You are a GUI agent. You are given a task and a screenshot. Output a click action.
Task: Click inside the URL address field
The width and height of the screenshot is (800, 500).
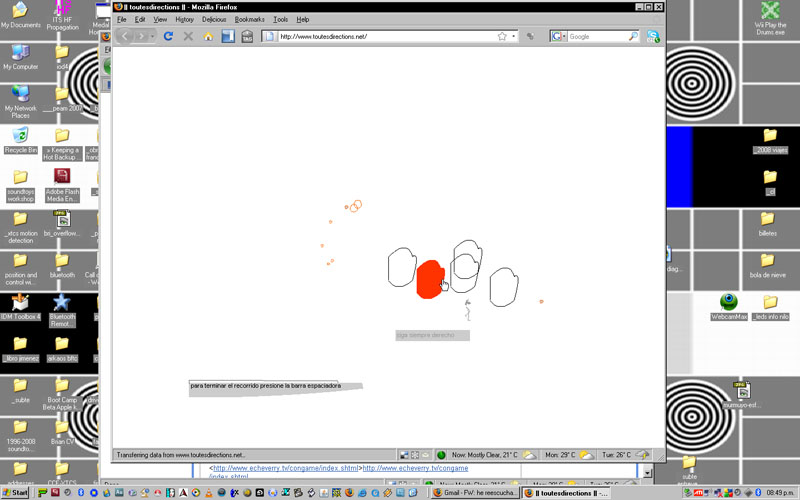(x=380, y=37)
